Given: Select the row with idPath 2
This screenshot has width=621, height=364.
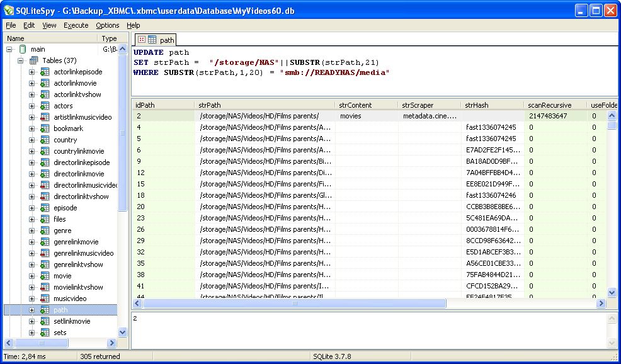Looking at the screenshot, I should click(369, 116).
